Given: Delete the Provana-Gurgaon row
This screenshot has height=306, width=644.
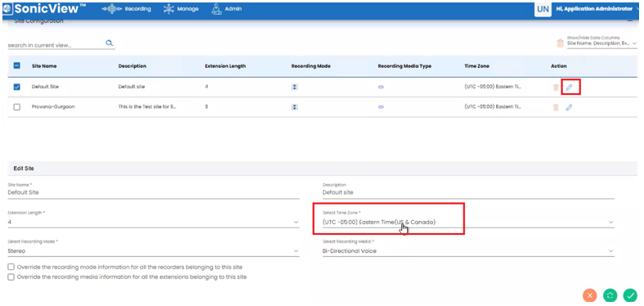Looking at the screenshot, I should tap(556, 107).
